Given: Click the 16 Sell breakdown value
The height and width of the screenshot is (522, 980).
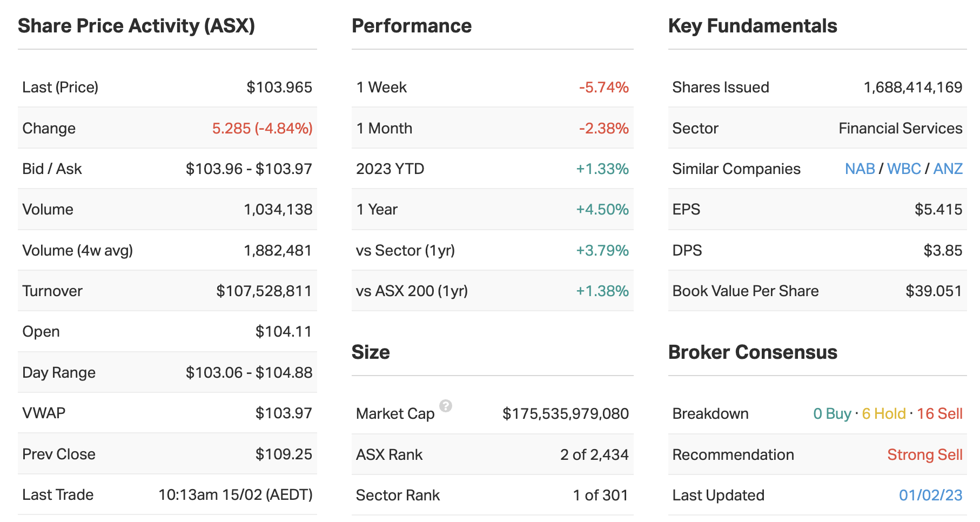Looking at the screenshot, I should [x=939, y=413].
